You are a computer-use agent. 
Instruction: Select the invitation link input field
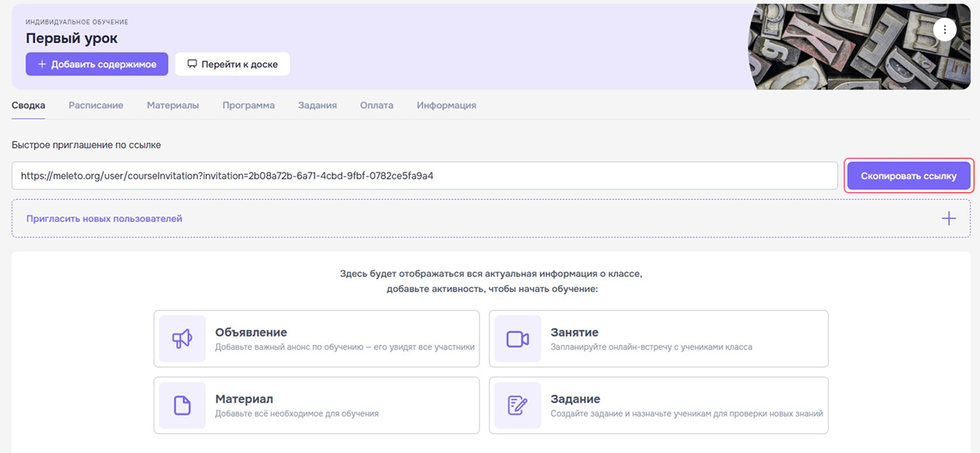[424, 176]
